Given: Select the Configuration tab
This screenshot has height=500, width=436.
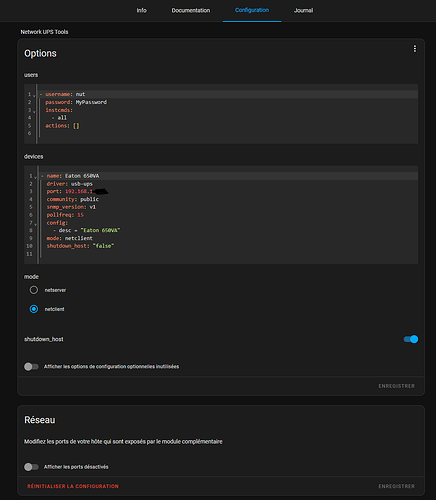Looking at the screenshot, I should pos(252,10).
